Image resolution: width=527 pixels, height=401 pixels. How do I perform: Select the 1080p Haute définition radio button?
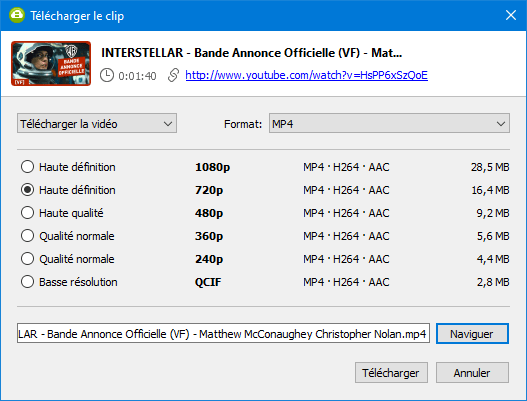click(27, 167)
